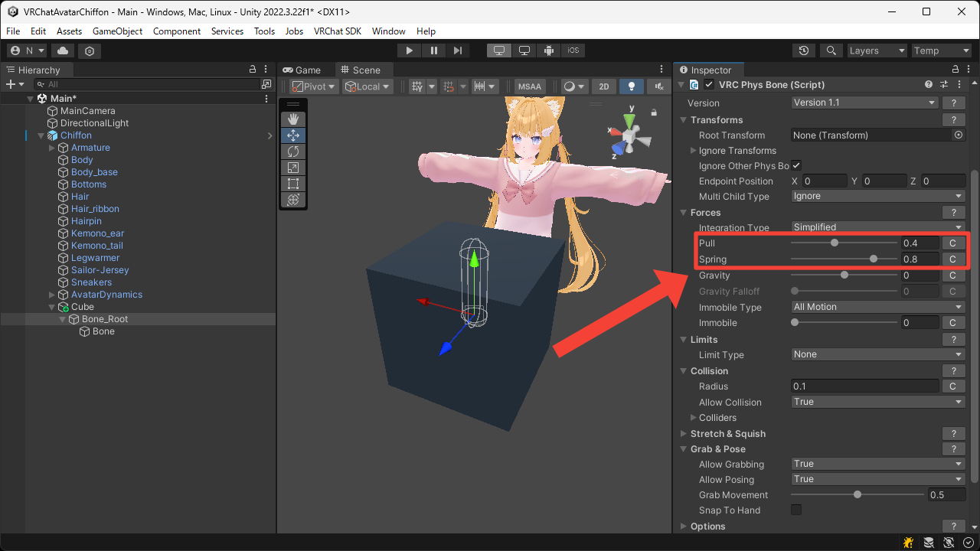Open the GameObject menu
The image size is (980, 551).
(x=117, y=31)
